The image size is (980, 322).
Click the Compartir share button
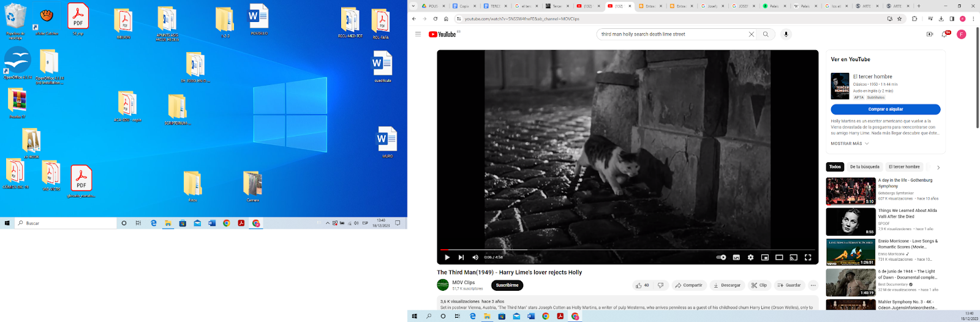[x=688, y=285]
